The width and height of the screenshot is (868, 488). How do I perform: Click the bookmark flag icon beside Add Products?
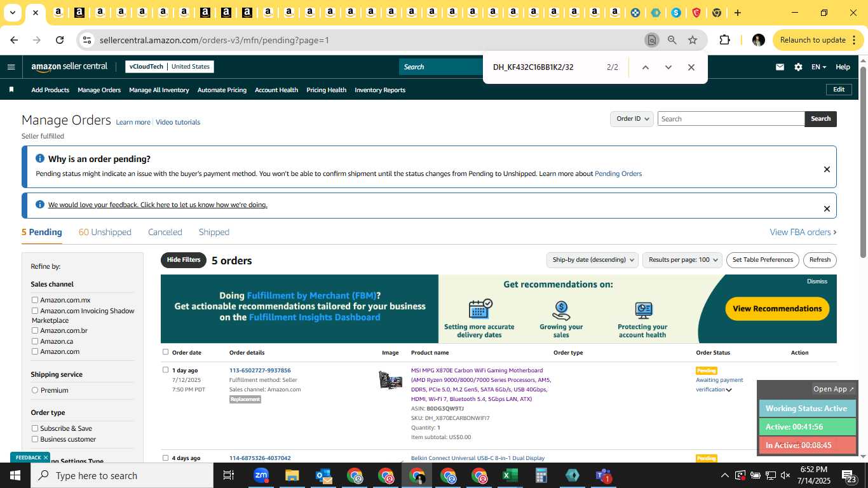(x=11, y=90)
